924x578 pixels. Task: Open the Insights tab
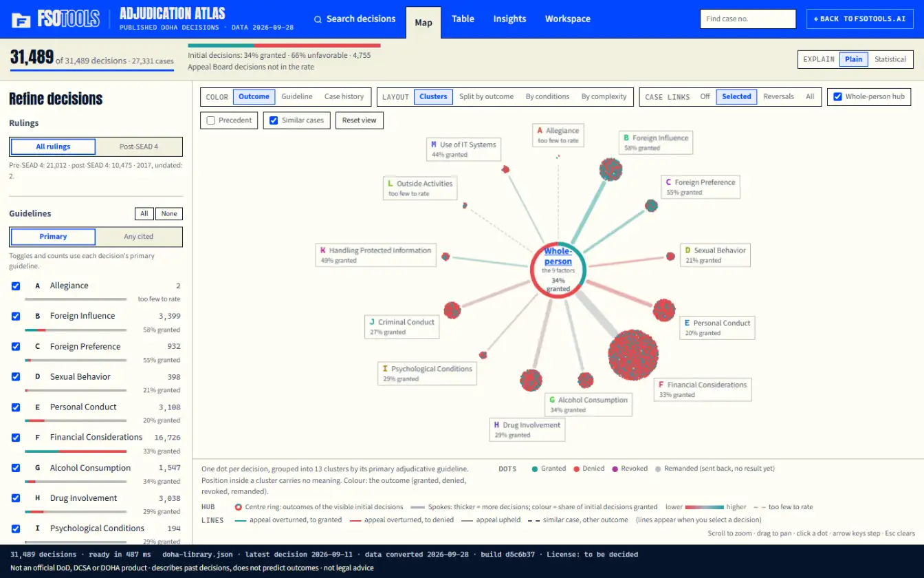coord(509,19)
